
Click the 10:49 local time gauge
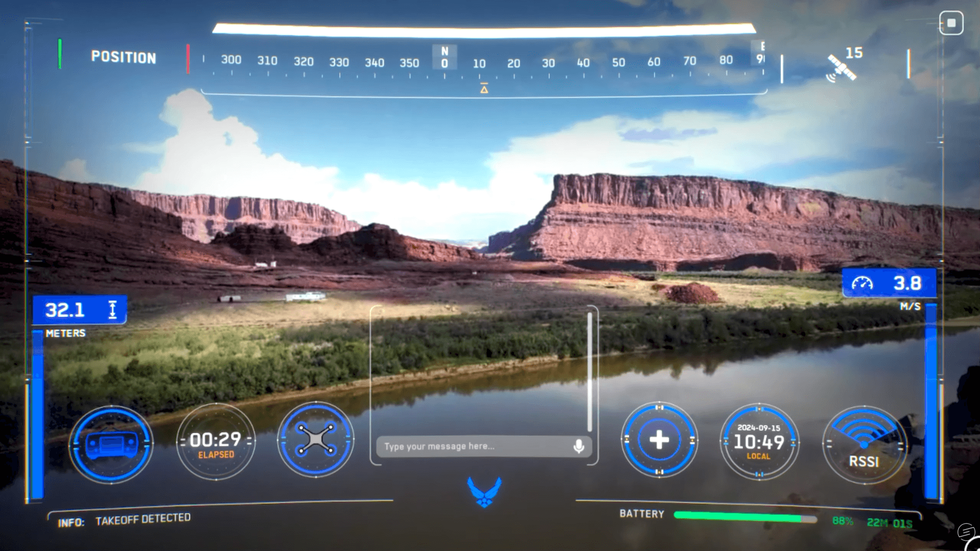[759, 442]
